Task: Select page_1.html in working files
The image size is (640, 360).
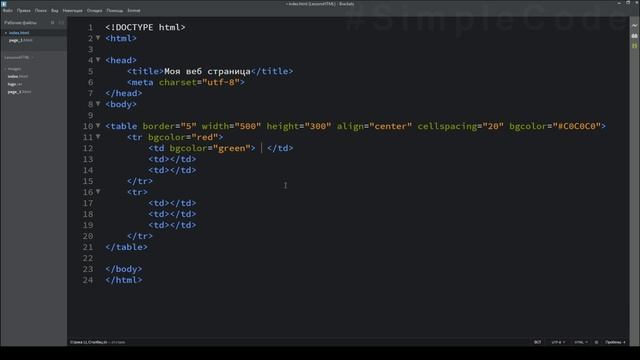Action: tap(20, 40)
